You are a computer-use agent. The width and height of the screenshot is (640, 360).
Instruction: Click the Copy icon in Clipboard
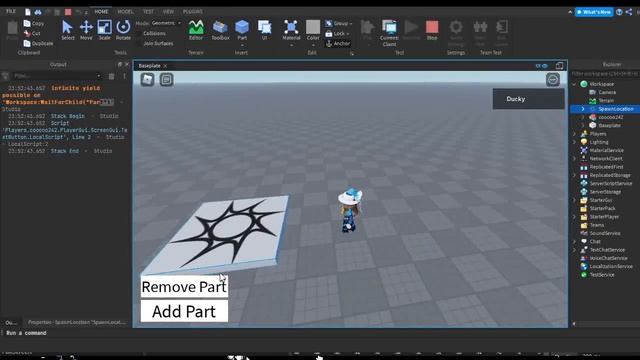(x=27, y=23)
